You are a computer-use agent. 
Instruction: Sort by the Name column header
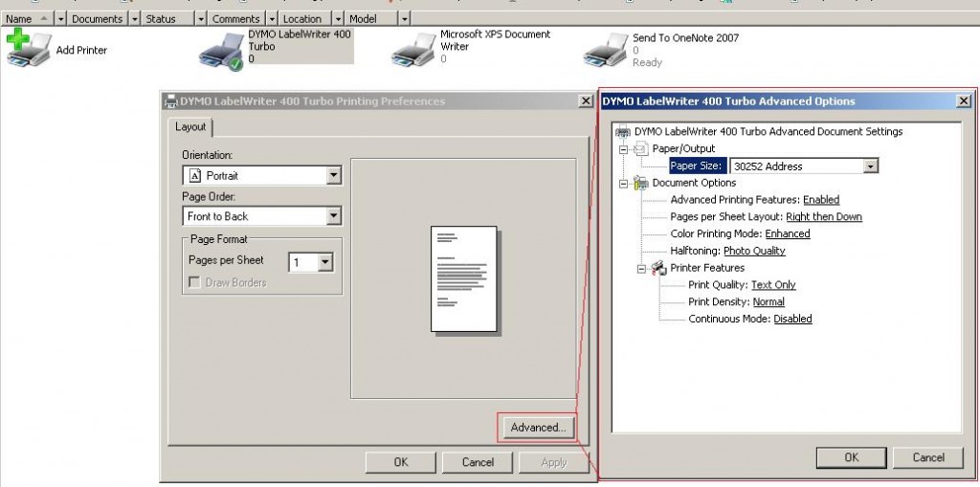point(28,19)
